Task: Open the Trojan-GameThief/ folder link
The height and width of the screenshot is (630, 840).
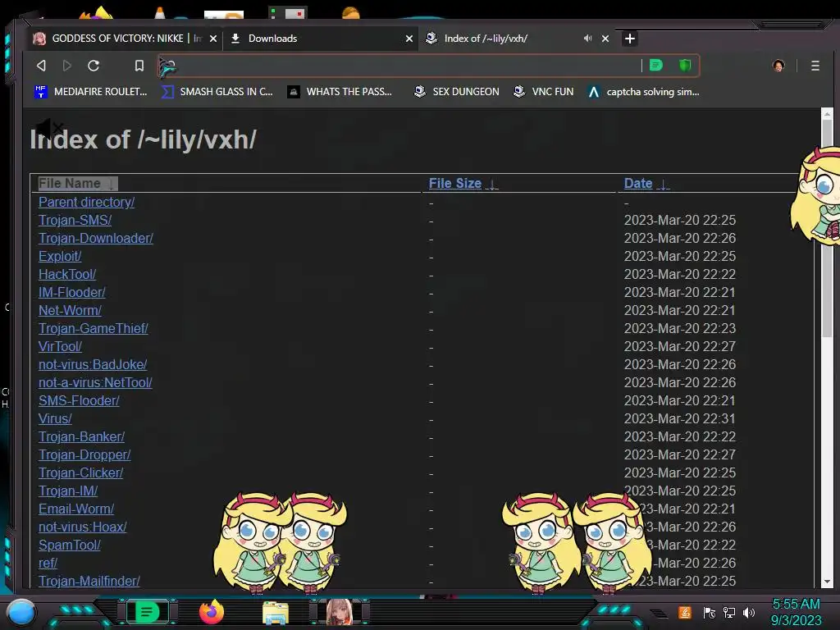Action: tap(94, 328)
